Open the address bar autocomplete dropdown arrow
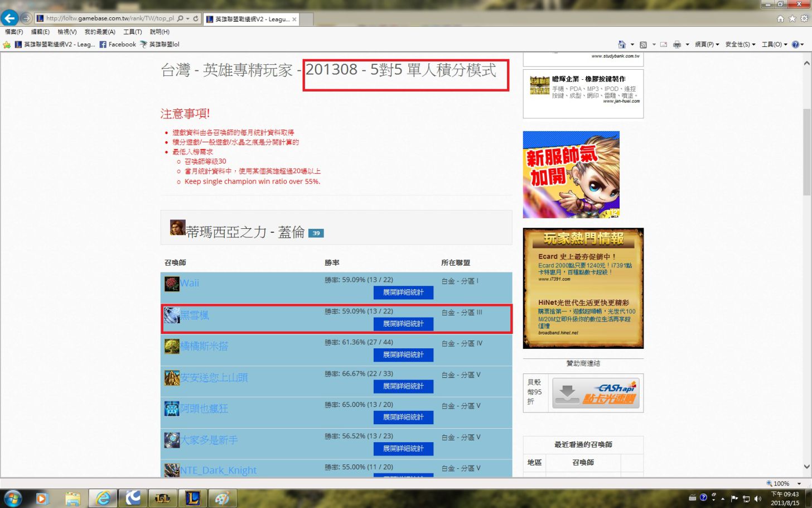This screenshot has width=812, height=508. click(188, 18)
